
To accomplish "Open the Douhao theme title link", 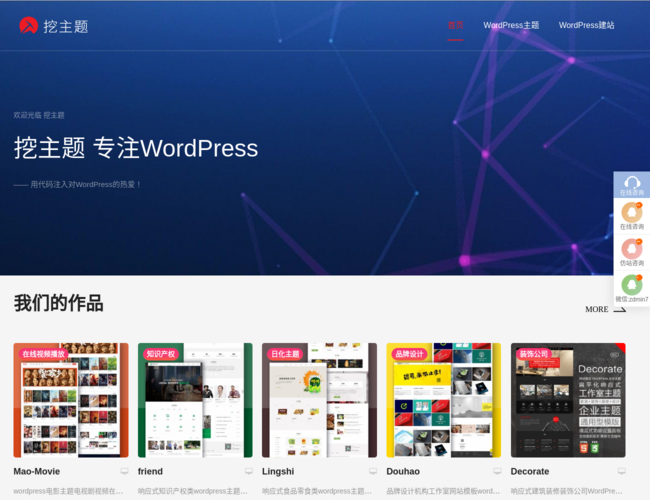I will [403, 471].
